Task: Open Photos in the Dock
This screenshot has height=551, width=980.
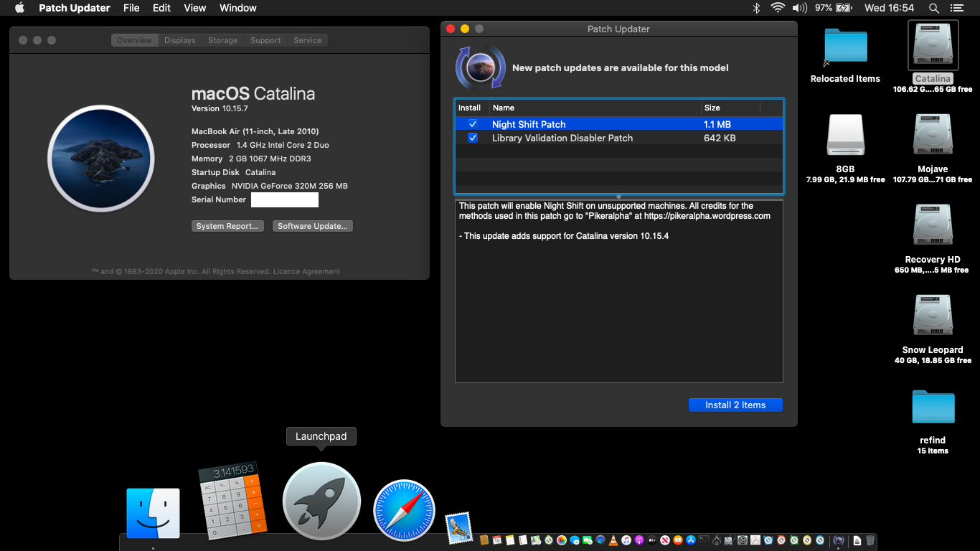Action: 562,540
